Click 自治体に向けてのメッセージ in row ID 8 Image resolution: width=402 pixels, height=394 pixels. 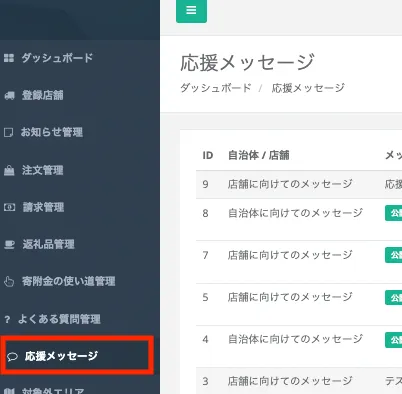coord(295,213)
